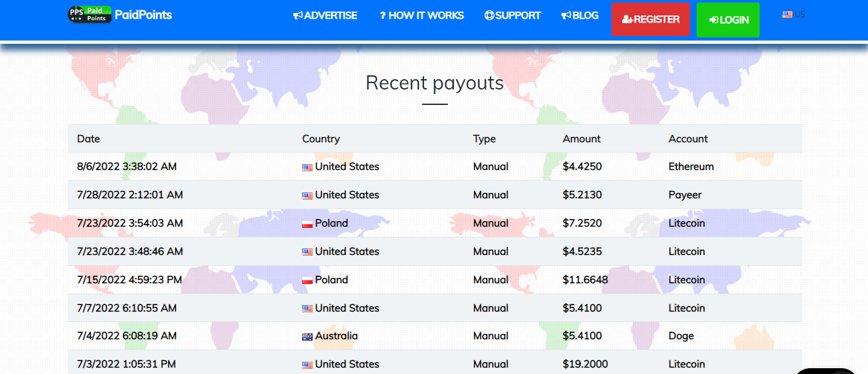Click the $5.2130 amount
Viewport: 868px width, 374px height.
coord(583,195)
